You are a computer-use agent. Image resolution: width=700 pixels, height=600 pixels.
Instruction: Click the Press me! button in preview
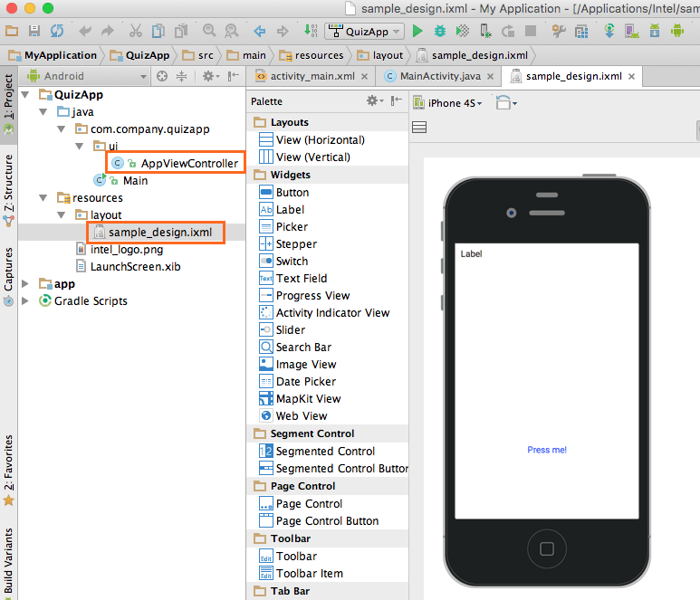[547, 450]
